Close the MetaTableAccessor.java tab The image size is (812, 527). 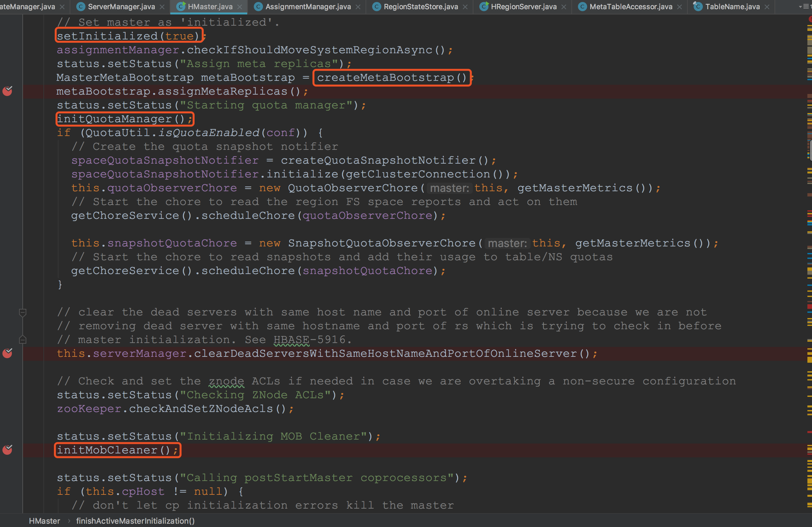click(x=679, y=7)
